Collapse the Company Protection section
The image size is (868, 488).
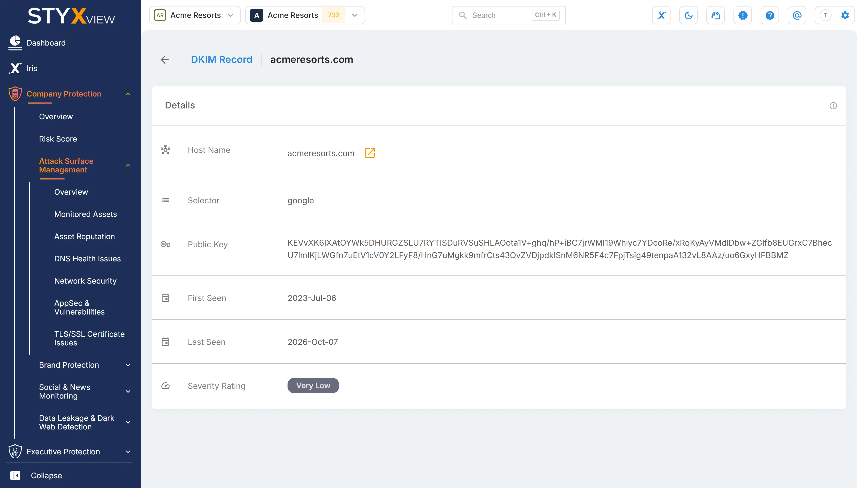coord(128,94)
